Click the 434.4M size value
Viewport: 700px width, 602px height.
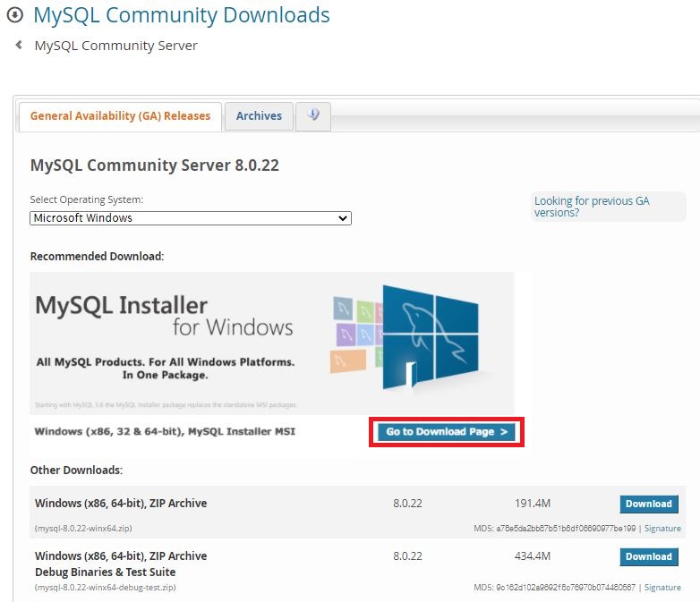point(532,556)
